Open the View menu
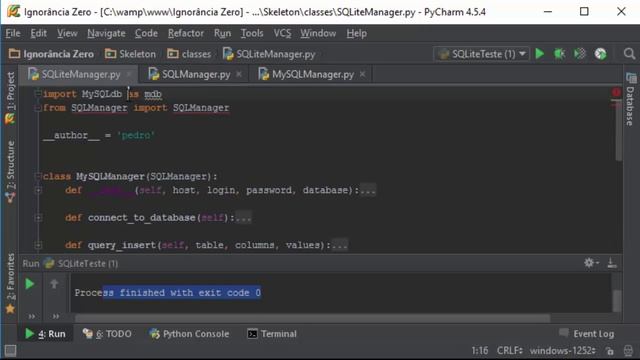This screenshot has height=360, width=640. 67,33
